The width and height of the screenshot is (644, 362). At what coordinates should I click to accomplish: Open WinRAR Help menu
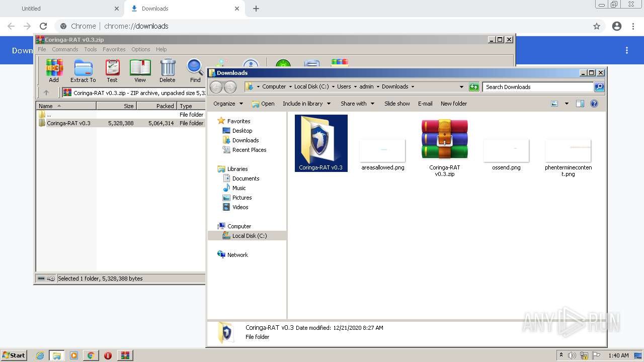(161, 49)
